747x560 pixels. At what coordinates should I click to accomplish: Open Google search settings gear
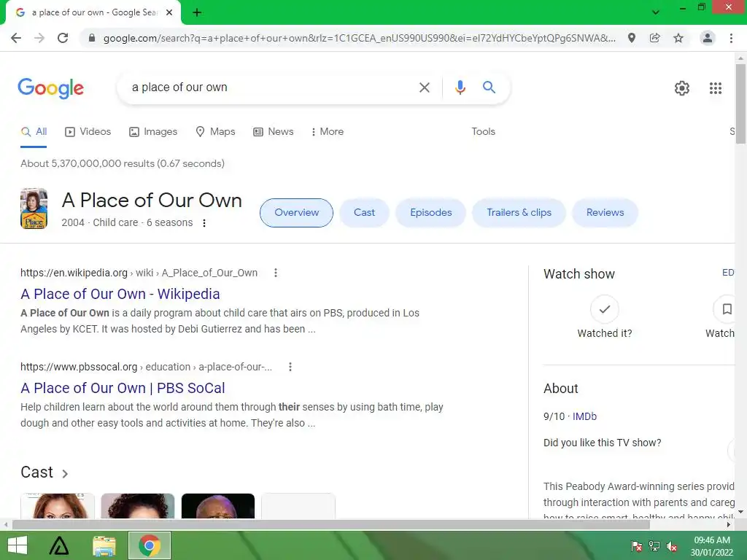point(682,88)
